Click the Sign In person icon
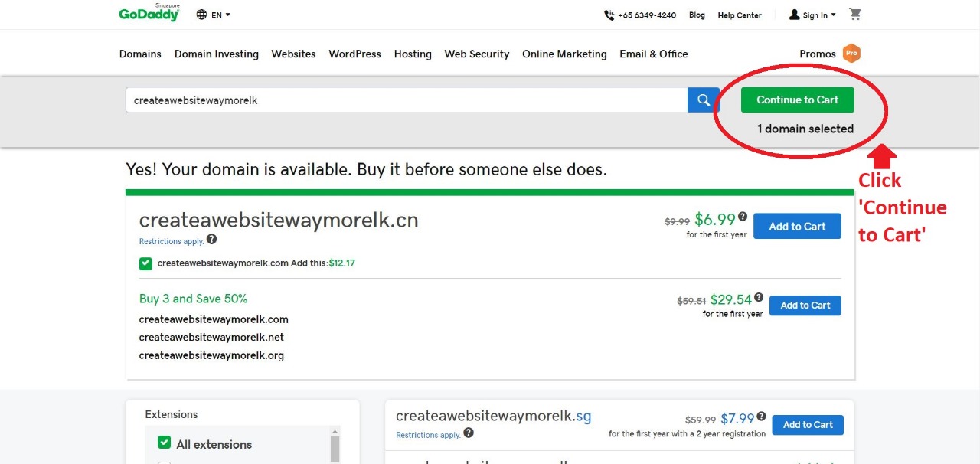Image resolution: width=980 pixels, height=464 pixels. click(795, 15)
